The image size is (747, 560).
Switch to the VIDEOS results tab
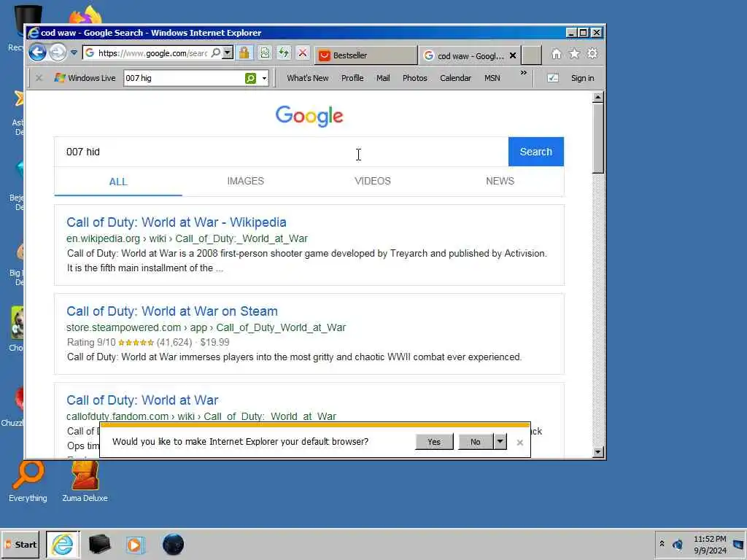pos(373,181)
